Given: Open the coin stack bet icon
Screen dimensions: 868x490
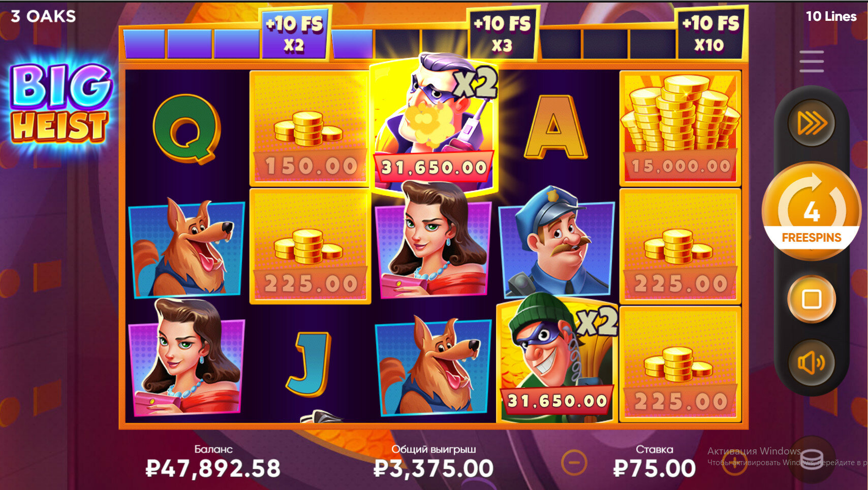Looking at the screenshot, I should point(812,460).
